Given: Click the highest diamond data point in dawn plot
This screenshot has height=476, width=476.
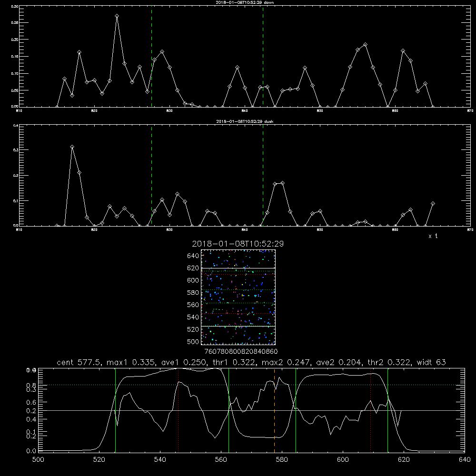Looking at the screenshot, I should (x=117, y=16).
